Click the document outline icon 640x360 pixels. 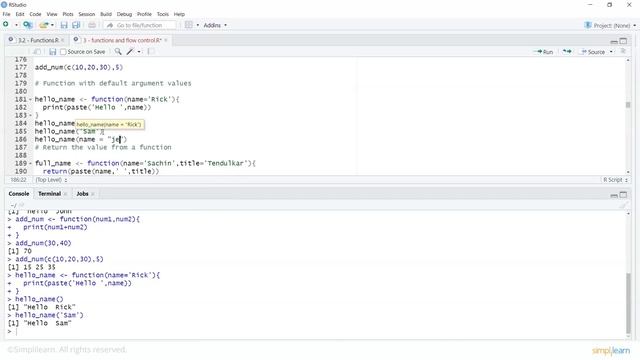[623, 51]
